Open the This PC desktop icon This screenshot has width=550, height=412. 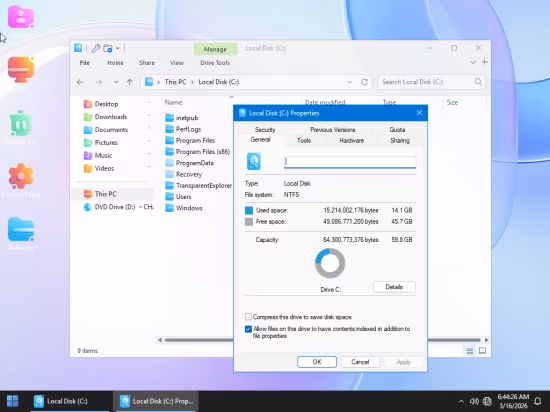[21, 69]
